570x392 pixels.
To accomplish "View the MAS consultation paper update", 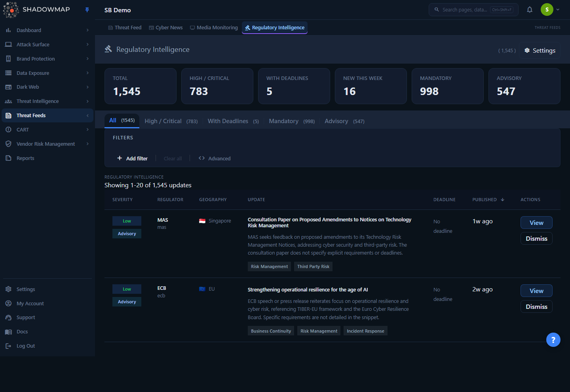I will coord(536,223).
